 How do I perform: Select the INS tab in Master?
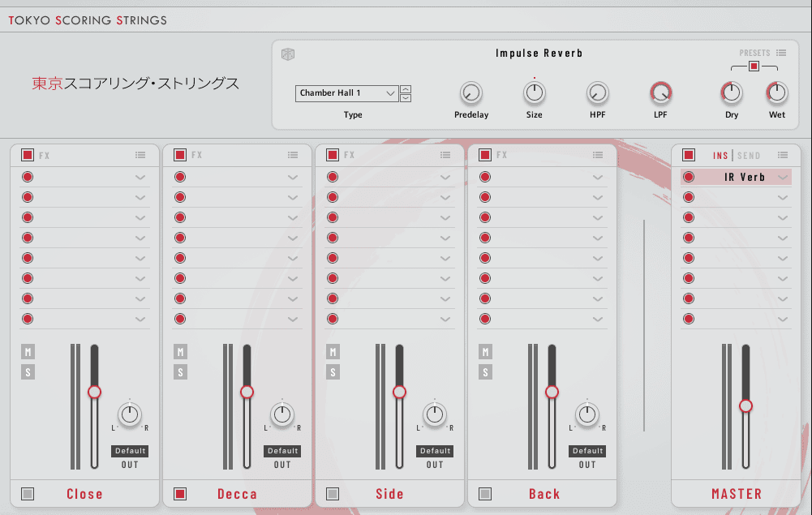point(720,156)
